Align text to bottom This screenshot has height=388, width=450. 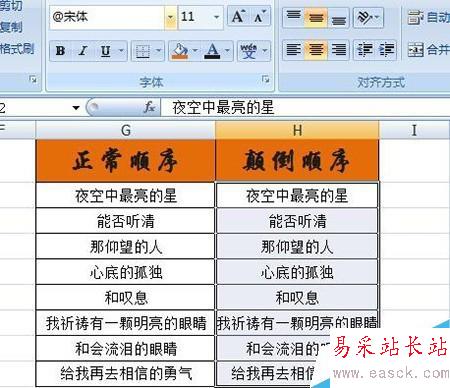click(338, 17)
